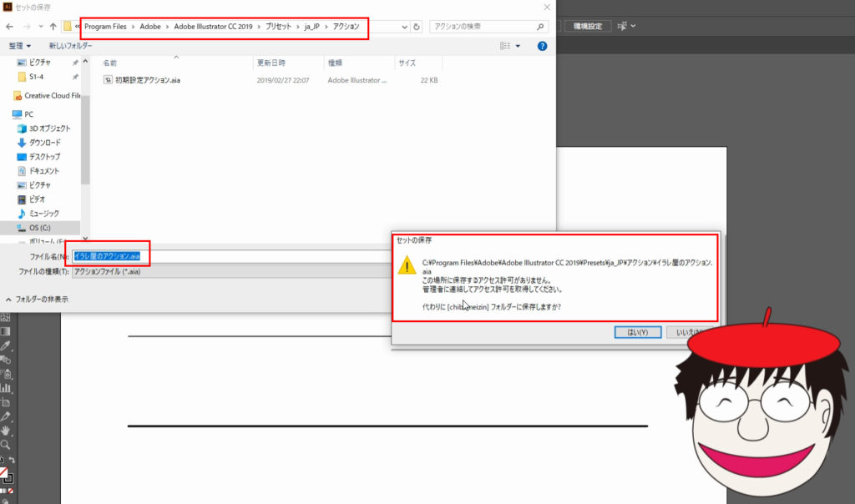Change the file view layout icon
The image size is (855, 504).
point(505,46)
